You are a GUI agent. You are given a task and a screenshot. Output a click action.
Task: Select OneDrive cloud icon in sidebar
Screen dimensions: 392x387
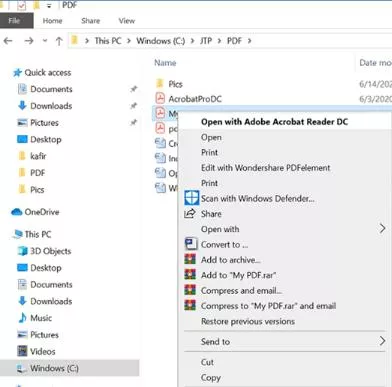16,212
